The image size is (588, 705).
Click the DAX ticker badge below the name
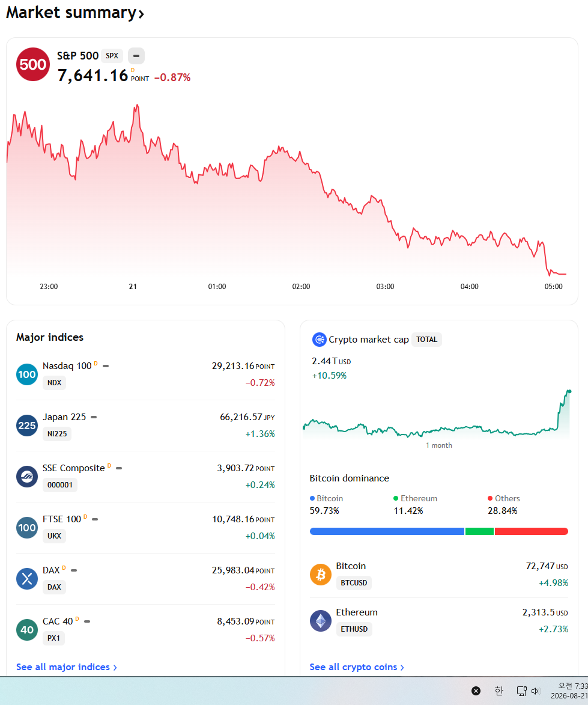[54, 587]
